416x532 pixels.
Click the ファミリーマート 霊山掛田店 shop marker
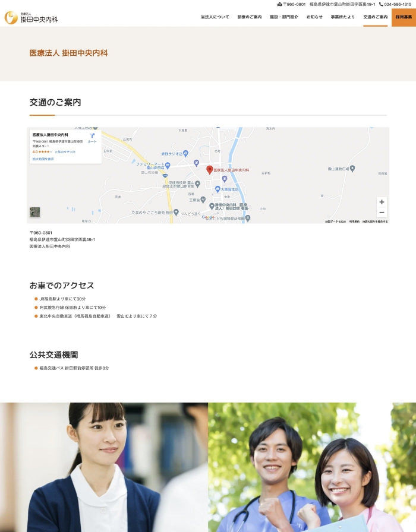[168, 166]
